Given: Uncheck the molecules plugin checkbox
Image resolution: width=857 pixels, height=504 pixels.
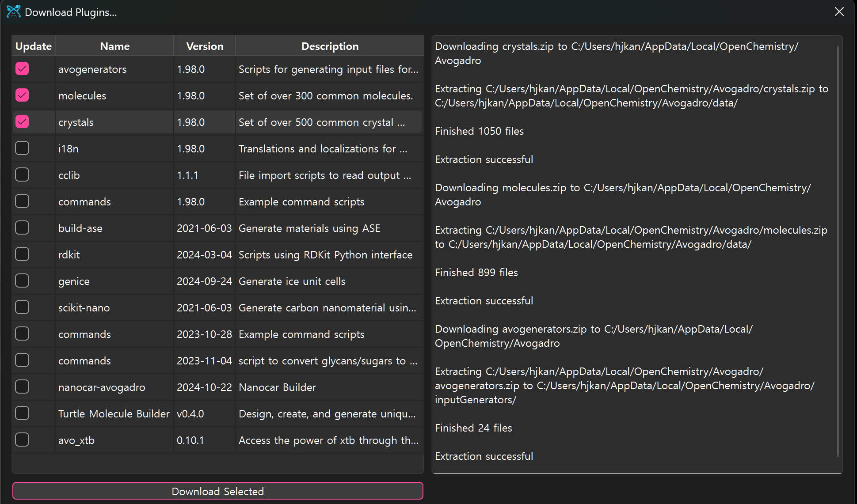Looking at the screenshot, I should tap(22, 95).
